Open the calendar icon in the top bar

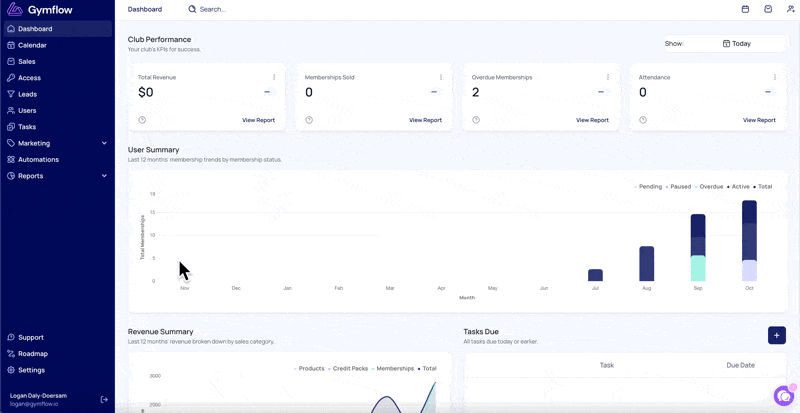click(745, 9)
